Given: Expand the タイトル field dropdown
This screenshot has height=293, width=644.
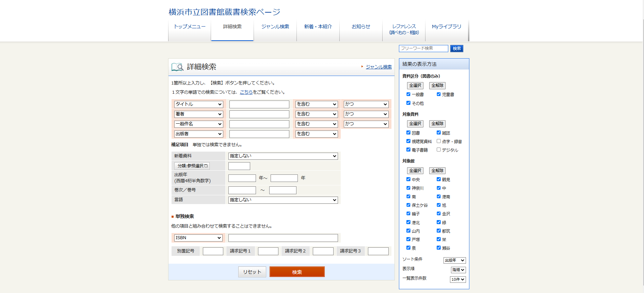Looking at the screenshot, I should (x=198, y=104).
